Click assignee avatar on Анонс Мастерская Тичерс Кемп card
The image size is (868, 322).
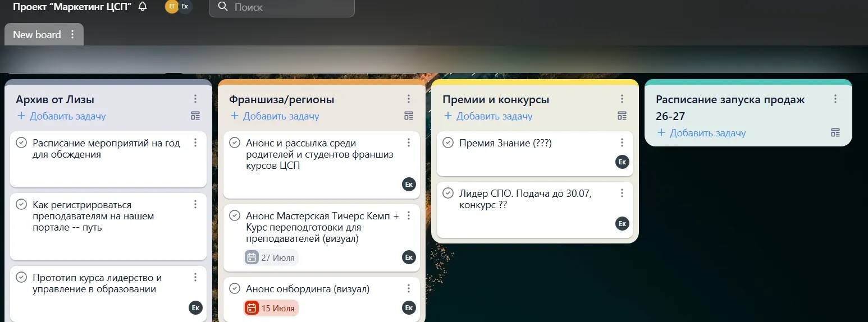tap(409, 257)
